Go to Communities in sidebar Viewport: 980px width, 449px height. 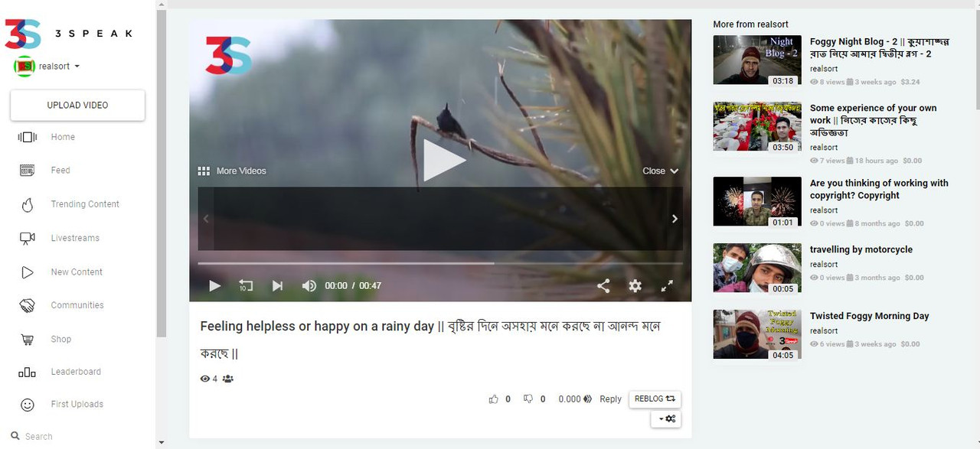click(77, 305)
